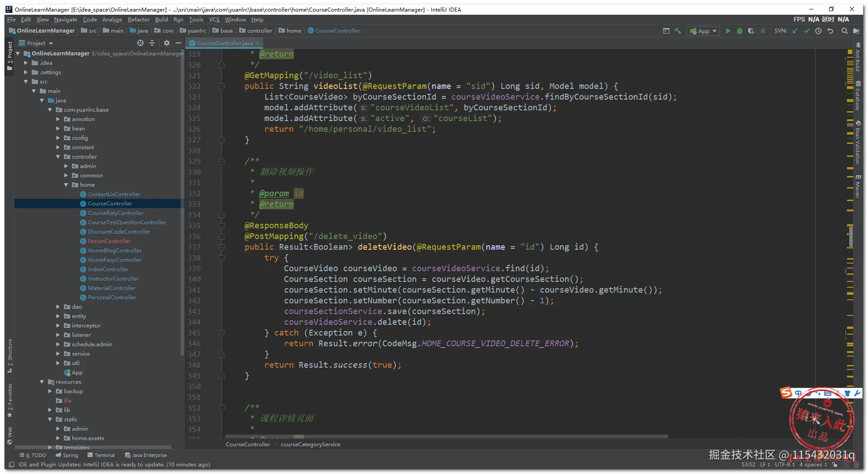The width and height of the screenshot is (868, 474).
Task: Open the Refactor menu
Action: (x=139, y=20)
